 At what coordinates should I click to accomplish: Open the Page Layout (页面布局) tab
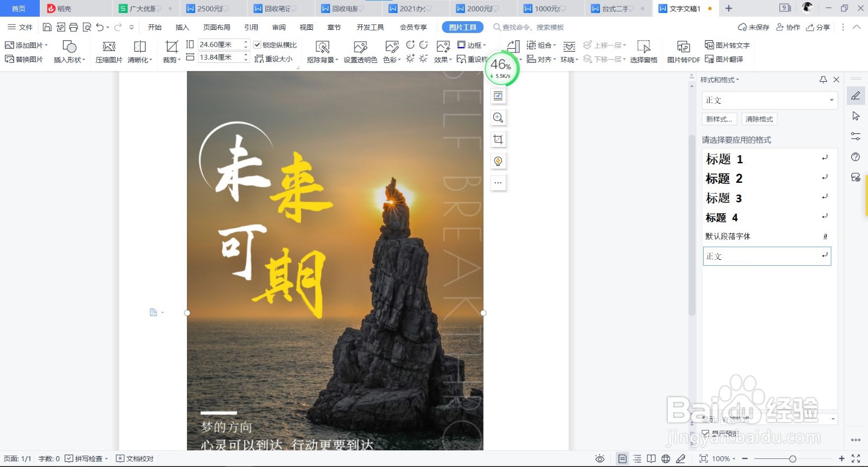216,27
